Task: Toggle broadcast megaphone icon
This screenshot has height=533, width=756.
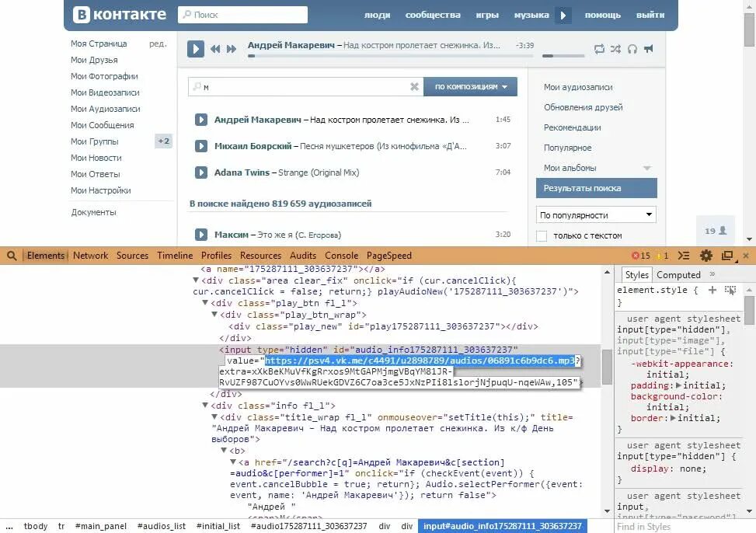Action: (649, 49)
